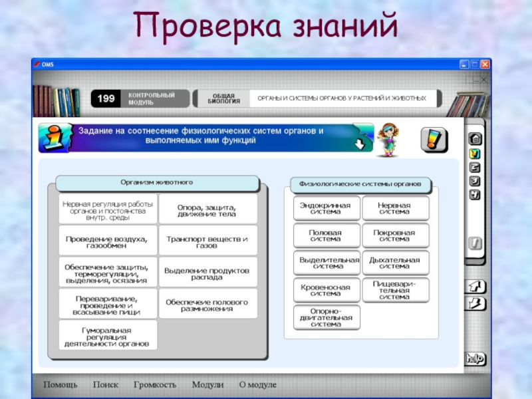
Task: Click the grey exclamation icon in the sidebar
Action: coord(475,243)
